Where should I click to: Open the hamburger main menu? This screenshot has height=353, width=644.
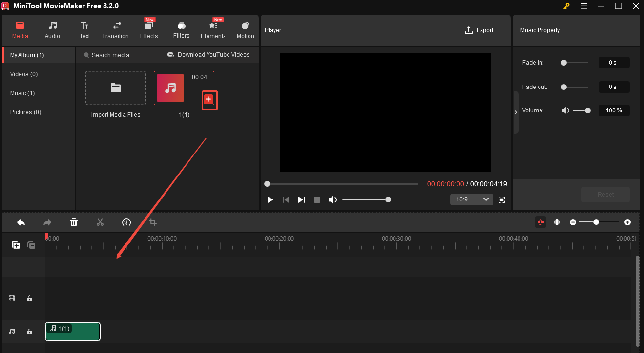click(584, 6)
